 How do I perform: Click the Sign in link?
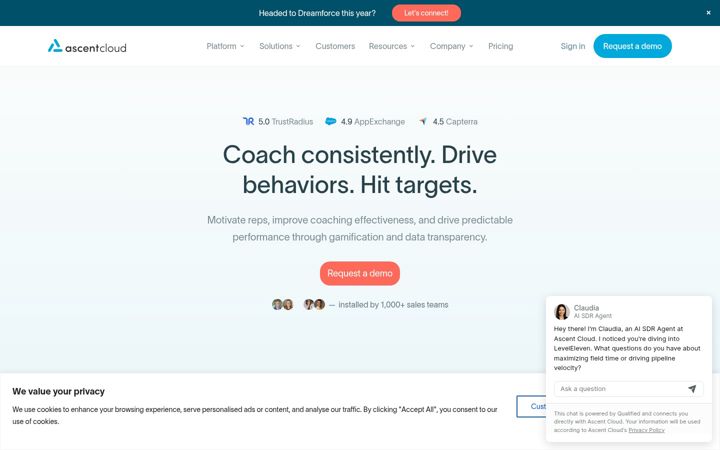pos(573,46)
